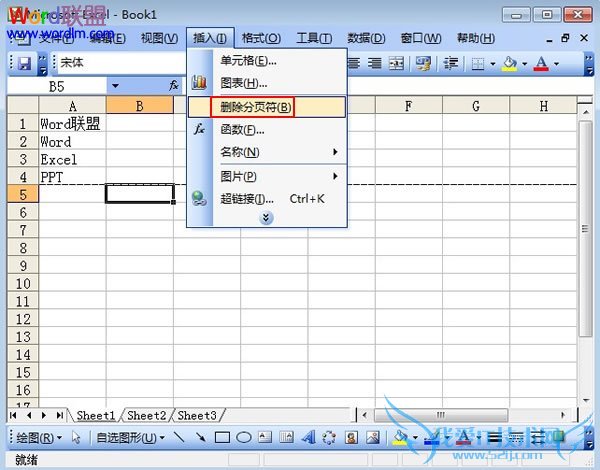The image size is (600, 470).
Task: Open the formatting toolbar options at the right end
Action: [x=589, y=64]
